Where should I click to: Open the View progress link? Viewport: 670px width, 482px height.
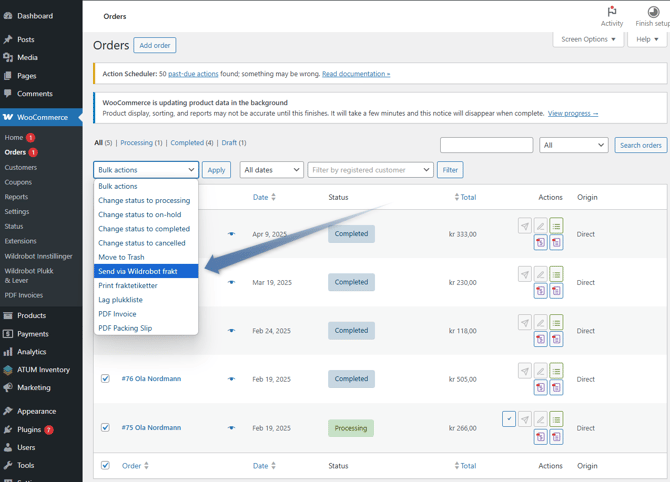(573, 113)
